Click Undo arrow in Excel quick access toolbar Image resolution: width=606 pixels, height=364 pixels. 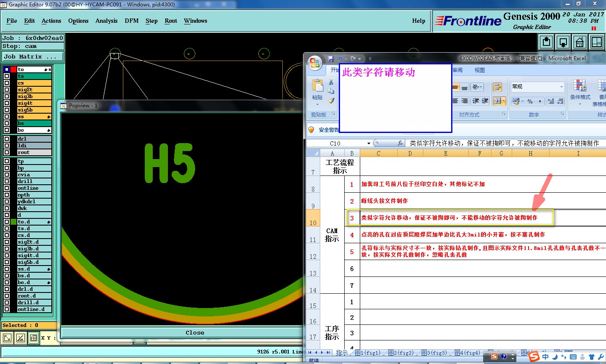(x=340, y=58)
